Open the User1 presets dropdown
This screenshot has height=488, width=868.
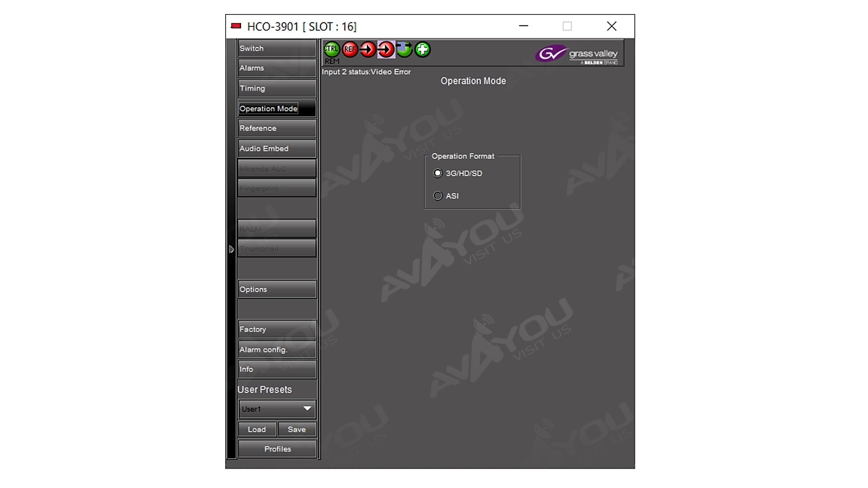pos(277,409)
